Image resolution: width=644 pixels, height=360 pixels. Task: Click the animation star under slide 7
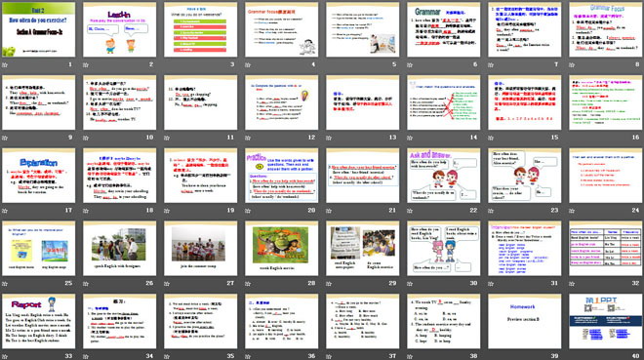click(x=491, y=64)
